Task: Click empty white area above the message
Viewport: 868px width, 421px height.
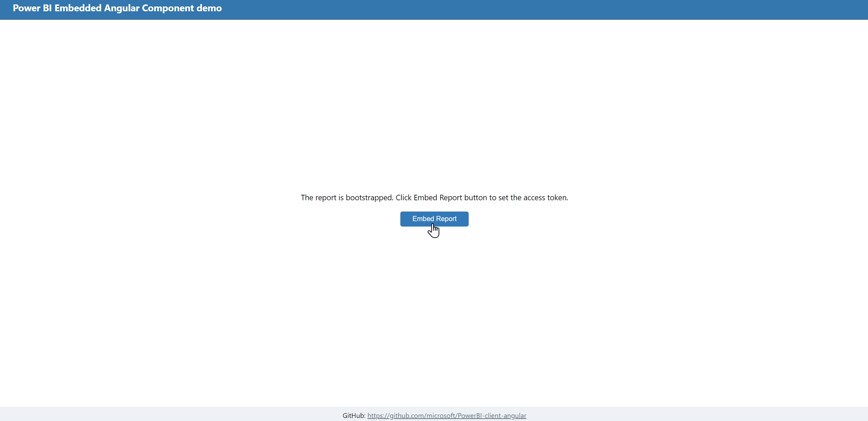Action: point(434,103)
